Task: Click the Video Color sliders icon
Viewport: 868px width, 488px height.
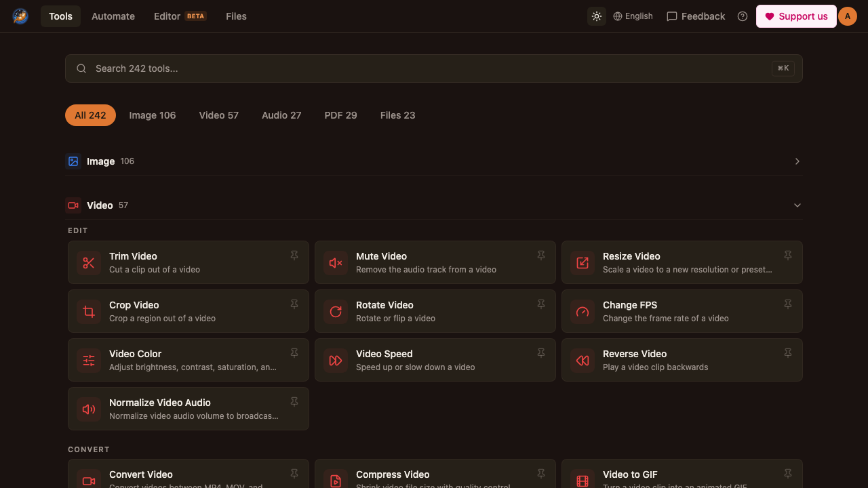Action: tap(89, 360)
